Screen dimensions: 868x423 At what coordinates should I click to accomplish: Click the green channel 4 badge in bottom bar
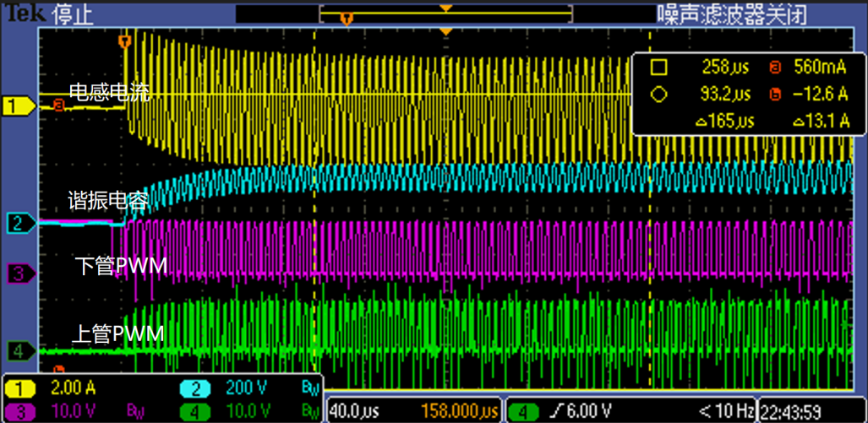196,411
